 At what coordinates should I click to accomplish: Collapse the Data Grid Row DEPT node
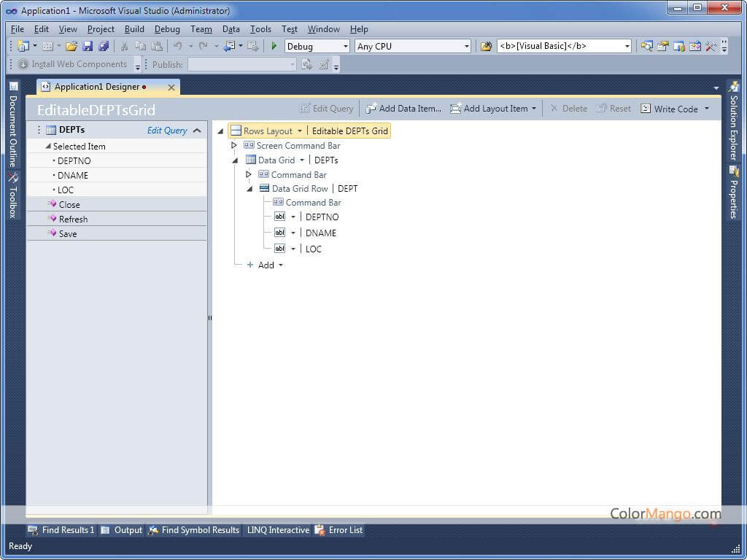[249, 189]
